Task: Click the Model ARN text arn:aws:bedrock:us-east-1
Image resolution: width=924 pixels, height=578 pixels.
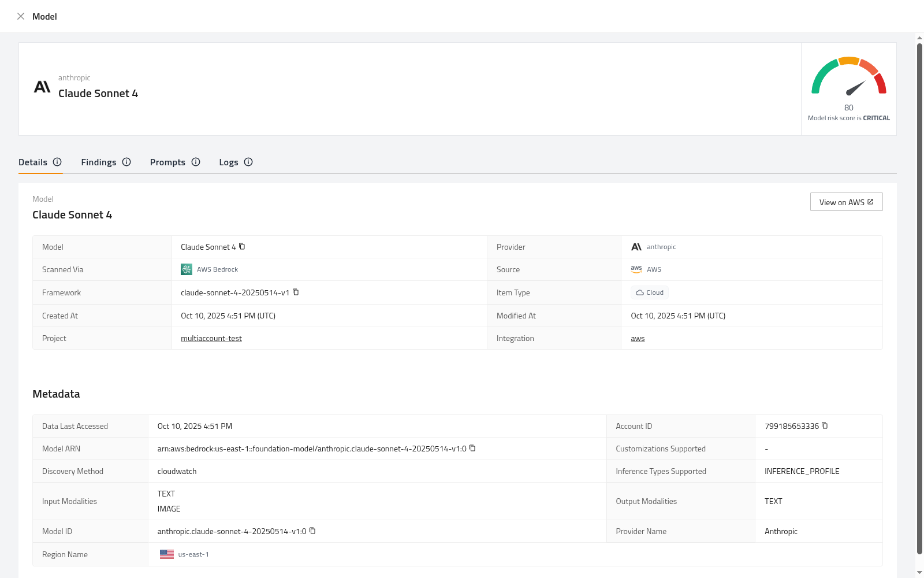Action: (x=312, y=449)
